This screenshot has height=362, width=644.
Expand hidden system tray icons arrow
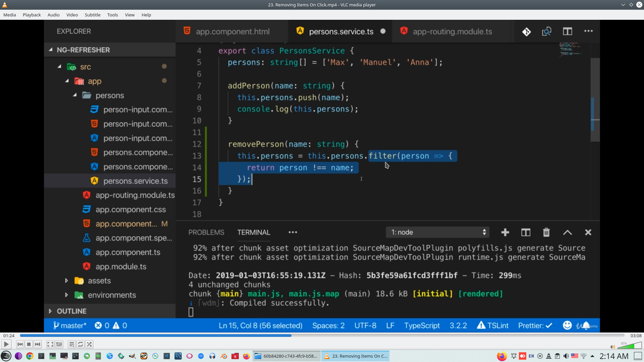click(x=592, y=356)
